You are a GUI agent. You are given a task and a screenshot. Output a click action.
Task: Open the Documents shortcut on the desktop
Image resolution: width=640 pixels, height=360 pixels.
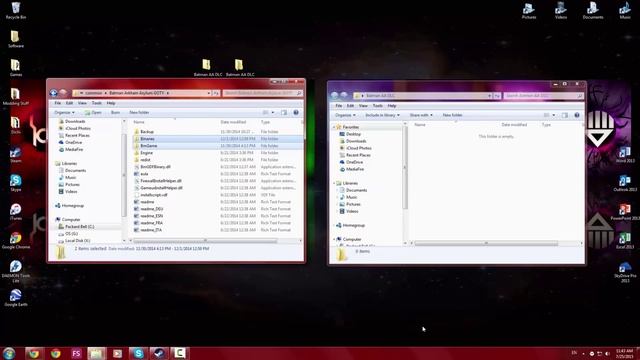click(593, 11)
